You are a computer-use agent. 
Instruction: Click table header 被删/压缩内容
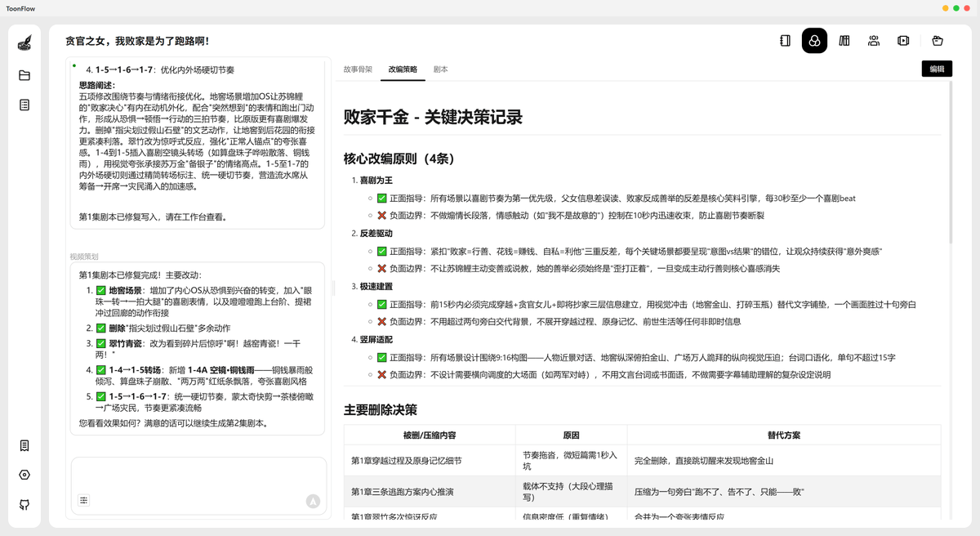click(x=430, y=435)
